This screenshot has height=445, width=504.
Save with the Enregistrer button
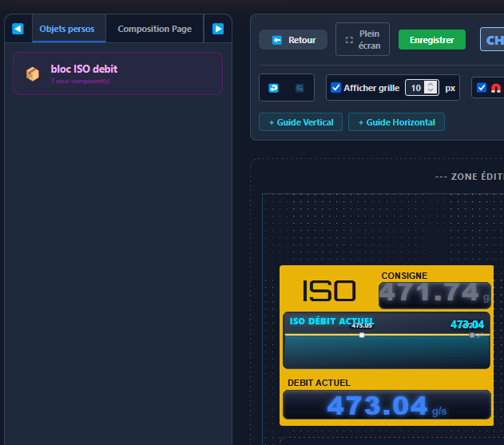[431, 40]
